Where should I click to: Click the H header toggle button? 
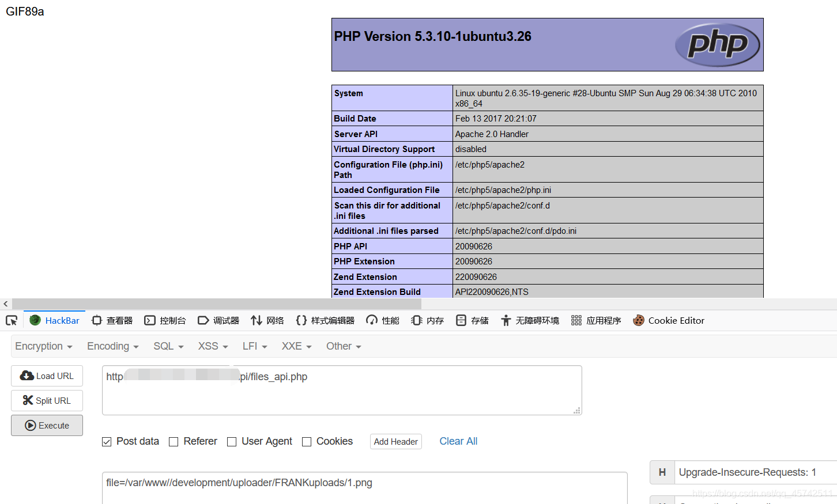[662, 472]
